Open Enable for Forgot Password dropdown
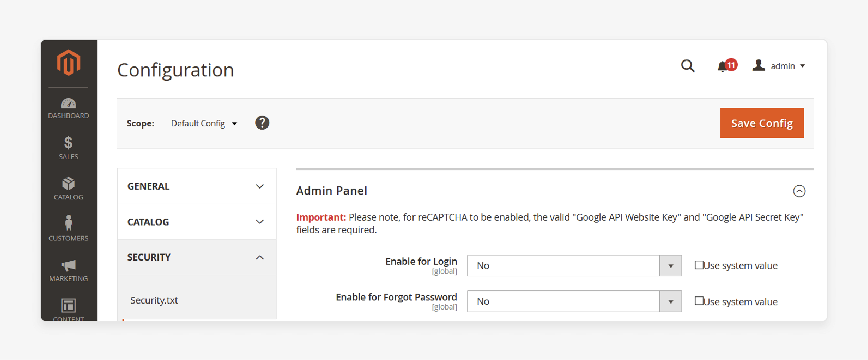Viewport: 868px width, 360px height. point(574,301)
